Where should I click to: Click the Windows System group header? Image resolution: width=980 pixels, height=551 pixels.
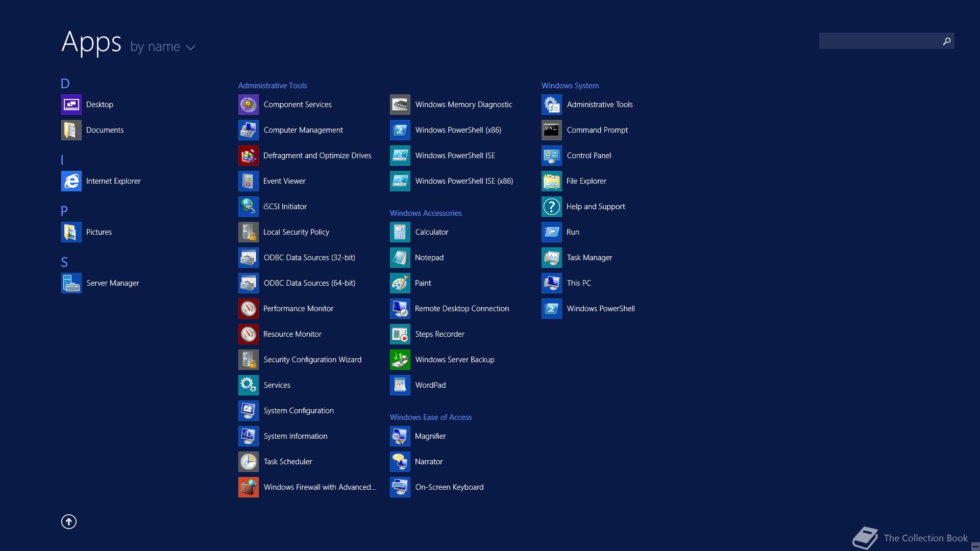click(570, 86)
